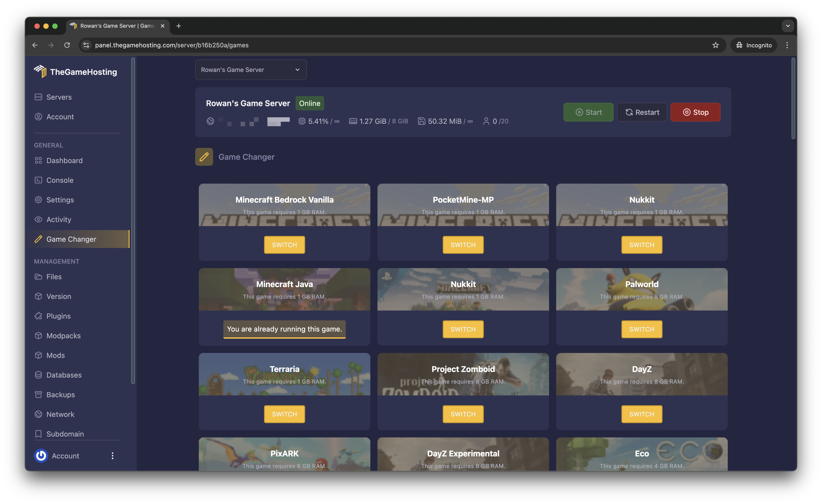Image resolution: width=822 pixels, height=504 pixels.
Task: Click the Game Changer pencil header icon
Action: 204,157
